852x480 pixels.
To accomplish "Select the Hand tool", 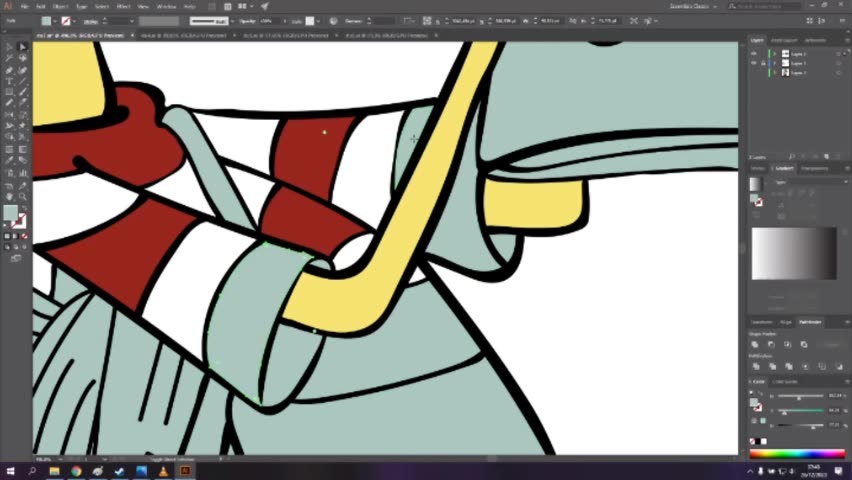I will pos(9,196).
